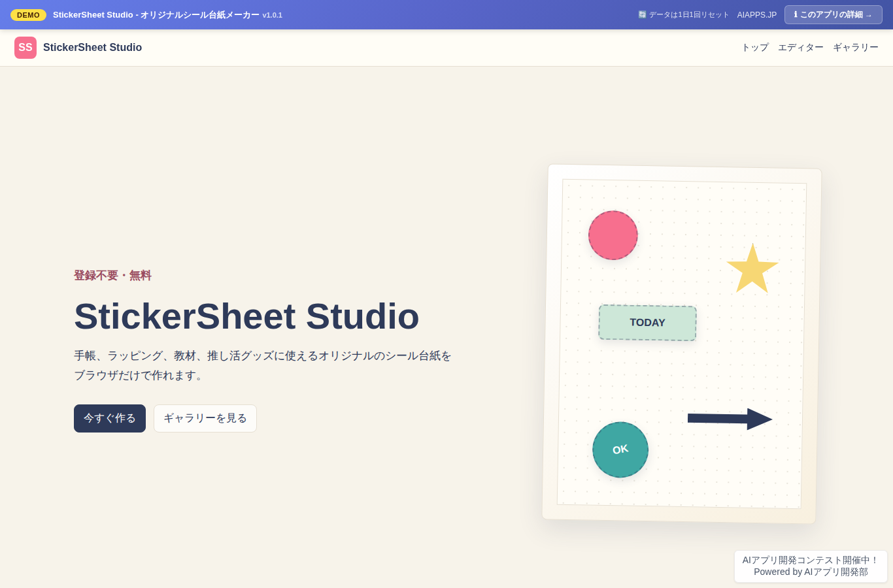Click the yellow star sticker
This screenshot has height=588, width=893.
pyautogui.click(x=752, y=269)
